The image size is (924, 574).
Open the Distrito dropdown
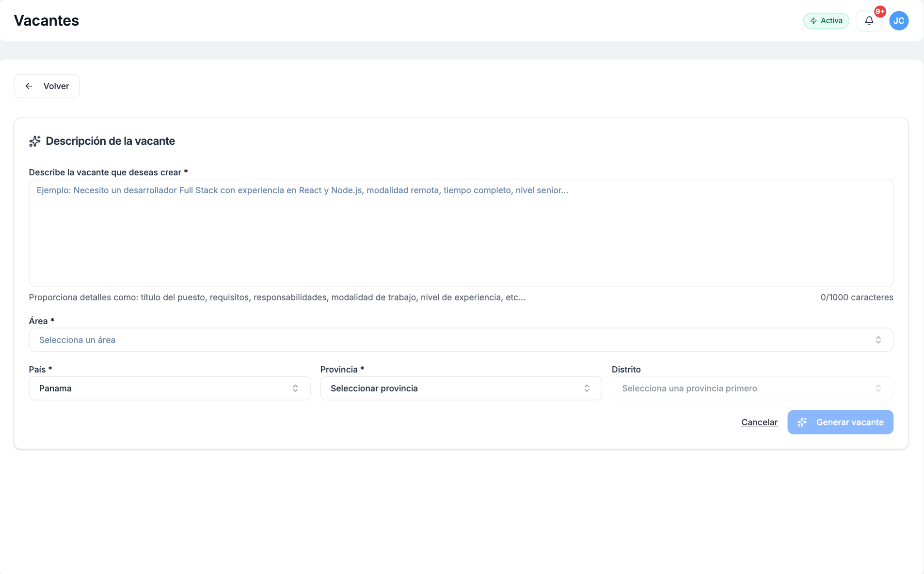tap(752, 388)
